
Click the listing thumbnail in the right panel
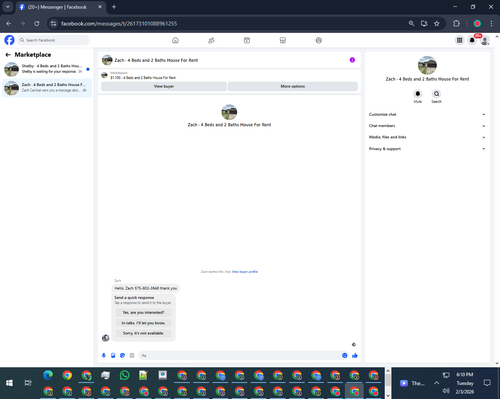point(427,65)
